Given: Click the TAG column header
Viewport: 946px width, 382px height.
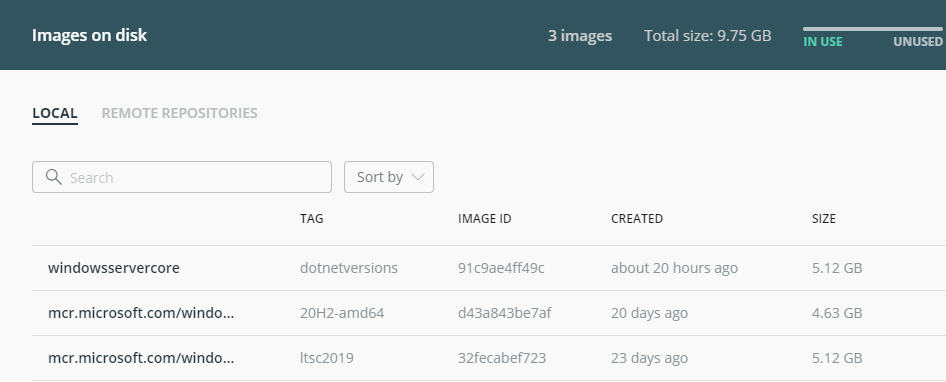Looking at the screenshot, I should click(x=311, y=218).
